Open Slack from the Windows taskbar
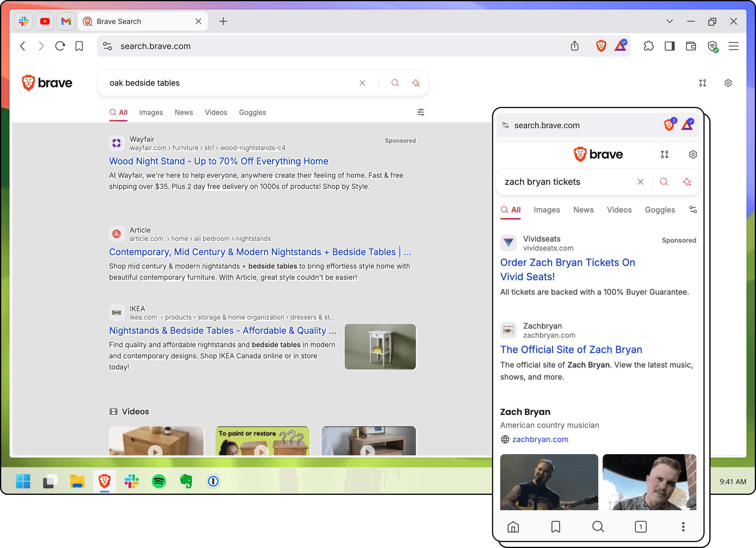This screenshot has width=756, height=548. 132,481
